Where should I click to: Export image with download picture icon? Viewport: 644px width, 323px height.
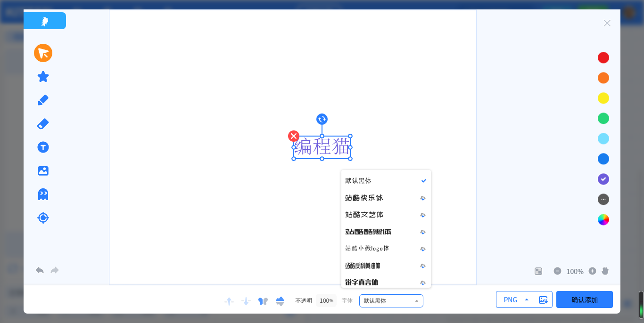click(543, 299)
